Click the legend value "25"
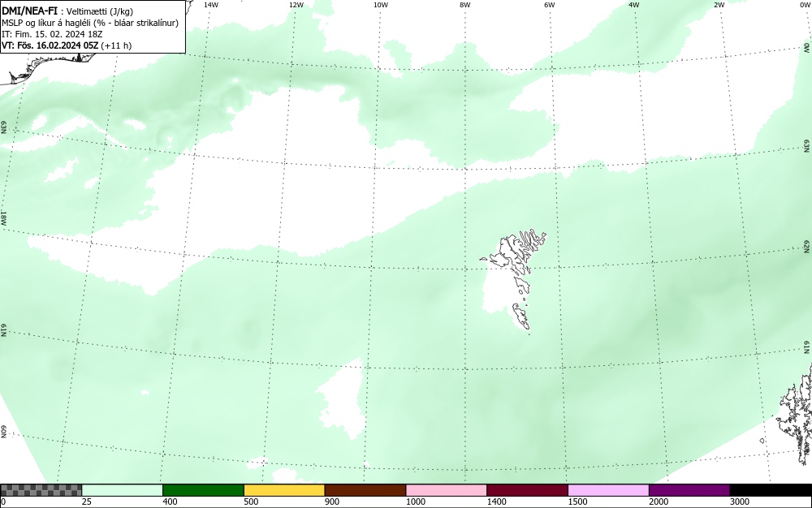This screenshot has height=508, width=812. 87,502
